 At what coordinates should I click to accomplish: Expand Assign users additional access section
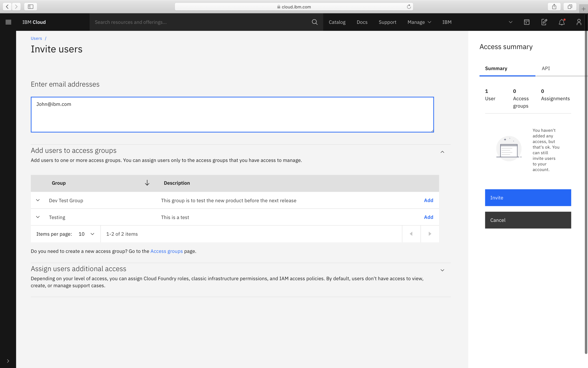point(442,270)
